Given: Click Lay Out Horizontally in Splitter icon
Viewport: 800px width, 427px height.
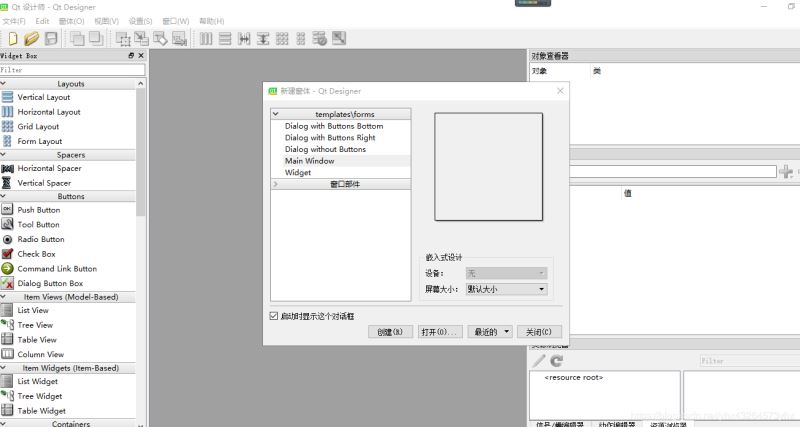Looking at the screenshot, I should click(244, 38).
